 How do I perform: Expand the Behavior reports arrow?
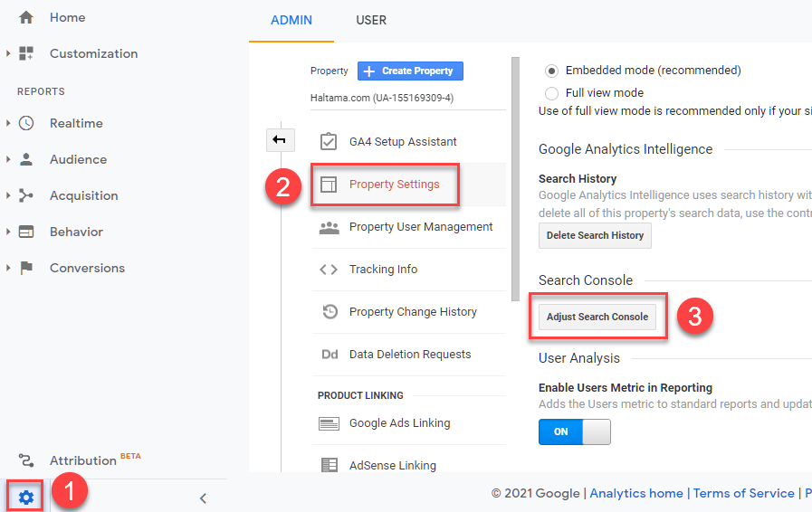coord(8,232)
